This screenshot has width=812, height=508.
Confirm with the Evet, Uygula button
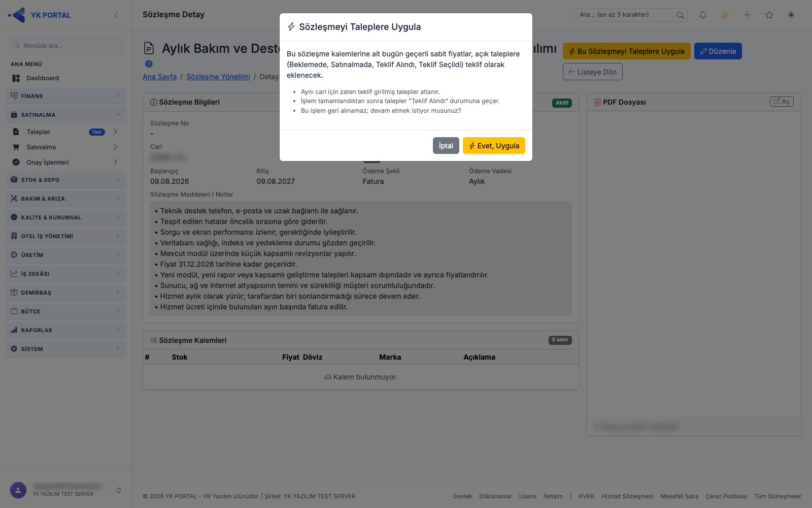click(x=494, y=146)
